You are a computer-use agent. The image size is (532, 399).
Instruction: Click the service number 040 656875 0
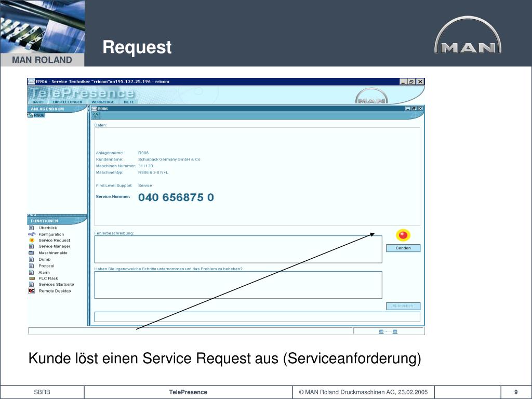(x=176, y=197)
